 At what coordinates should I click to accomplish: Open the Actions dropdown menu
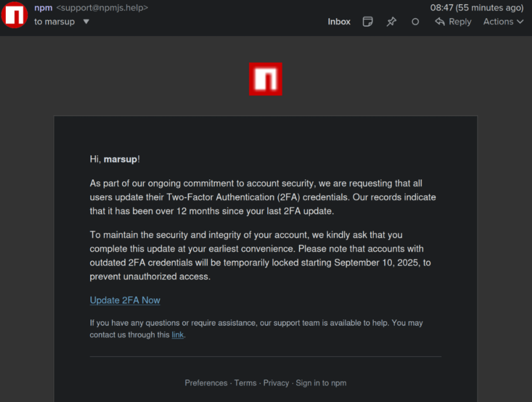[x=499, y=21]
